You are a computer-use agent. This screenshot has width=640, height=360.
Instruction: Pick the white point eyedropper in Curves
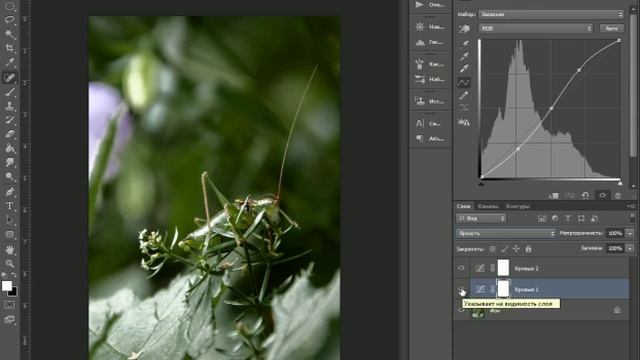click(x=464, y=68)
